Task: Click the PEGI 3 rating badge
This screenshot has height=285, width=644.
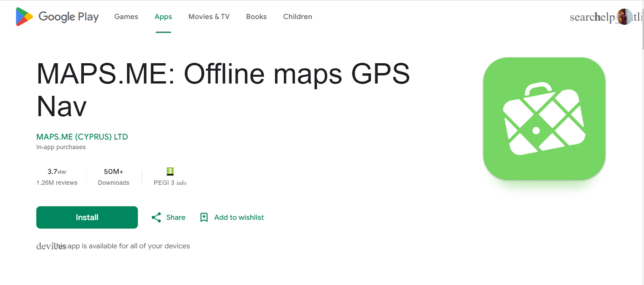Action: coord(170,171)
